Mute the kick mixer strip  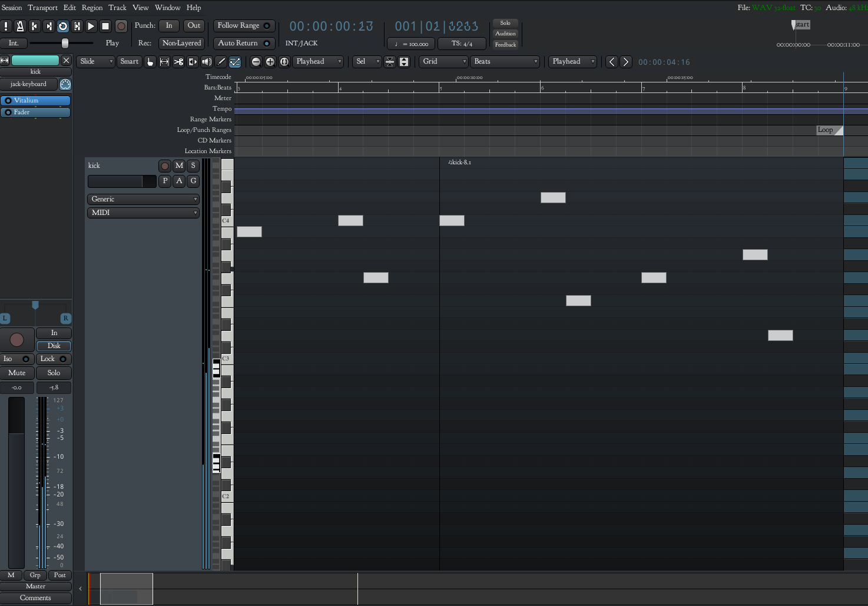coord(17,373)
